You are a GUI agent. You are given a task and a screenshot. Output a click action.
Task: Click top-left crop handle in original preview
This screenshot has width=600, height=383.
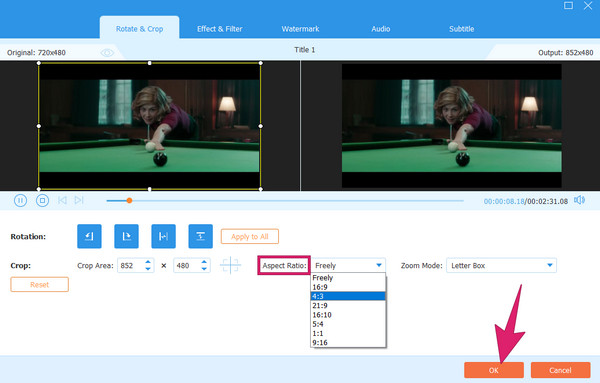(x=39, y=63)
